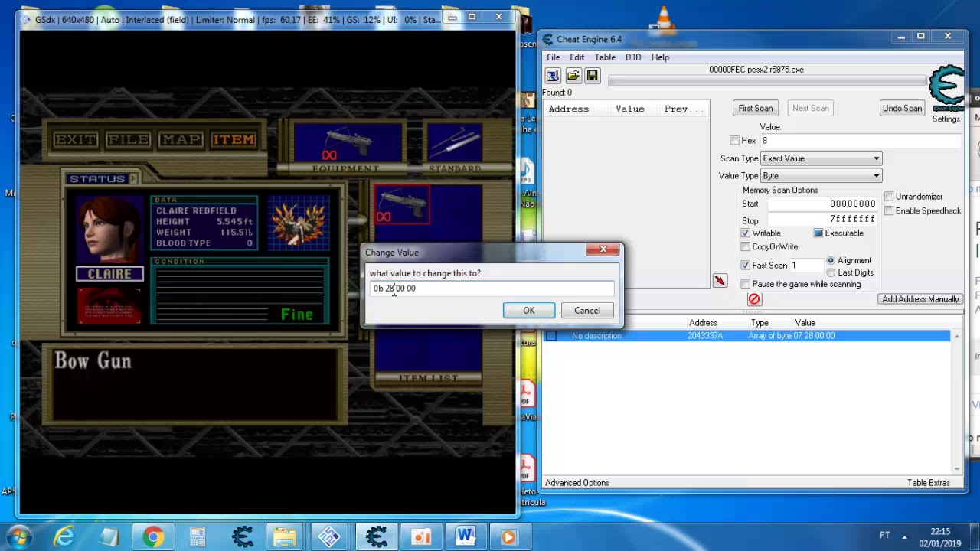Click OK in the Change Value dialog

(x=529, y=311)
